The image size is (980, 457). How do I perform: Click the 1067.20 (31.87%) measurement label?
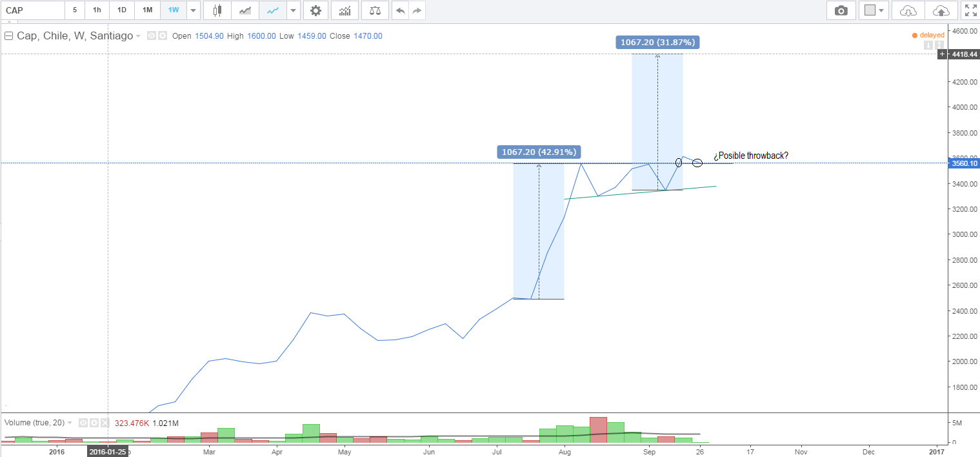pyautogui.click(x=657, y=42)
